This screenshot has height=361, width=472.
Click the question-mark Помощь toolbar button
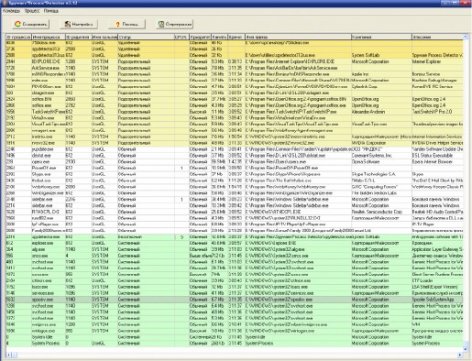coord(127,24)
